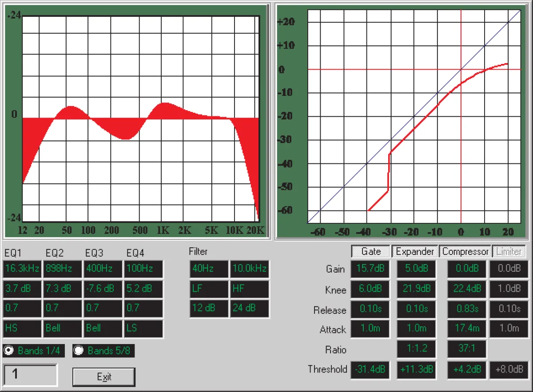
Task: Select the 10.0kHz filter frequency field
Action: (250, 269)
